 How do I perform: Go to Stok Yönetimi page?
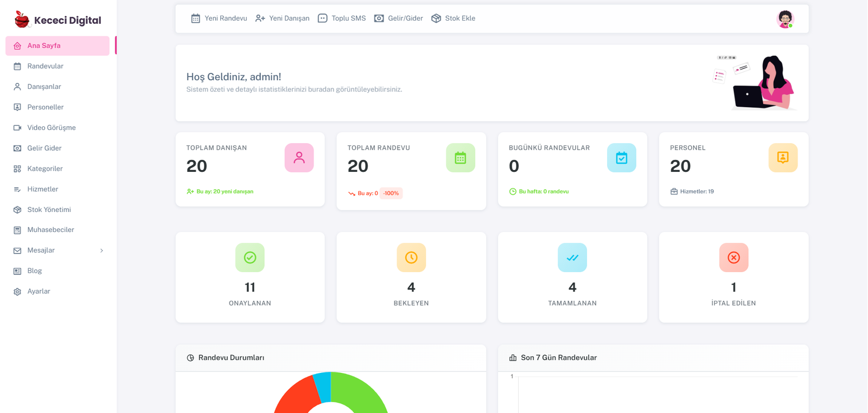[x=49, y=210]
